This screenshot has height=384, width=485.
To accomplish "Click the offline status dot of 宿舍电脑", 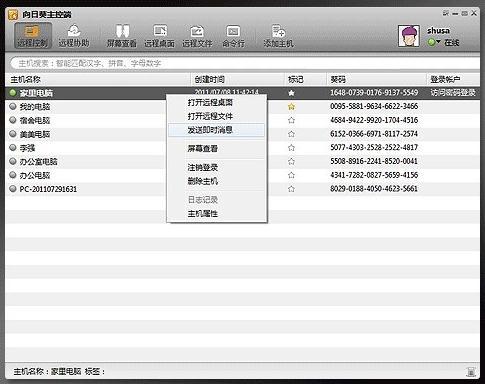I will pos(13,120).
